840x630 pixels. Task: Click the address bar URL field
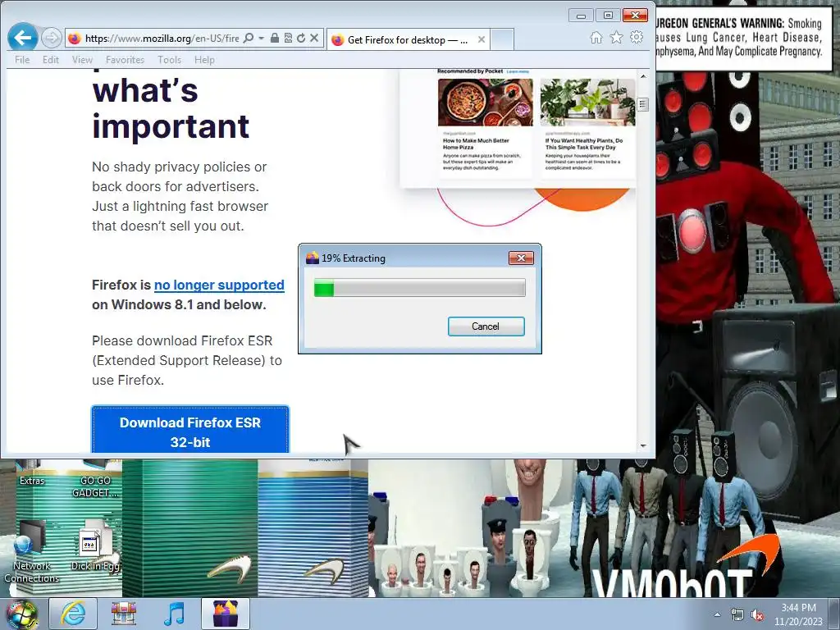(x=162, y=39)
